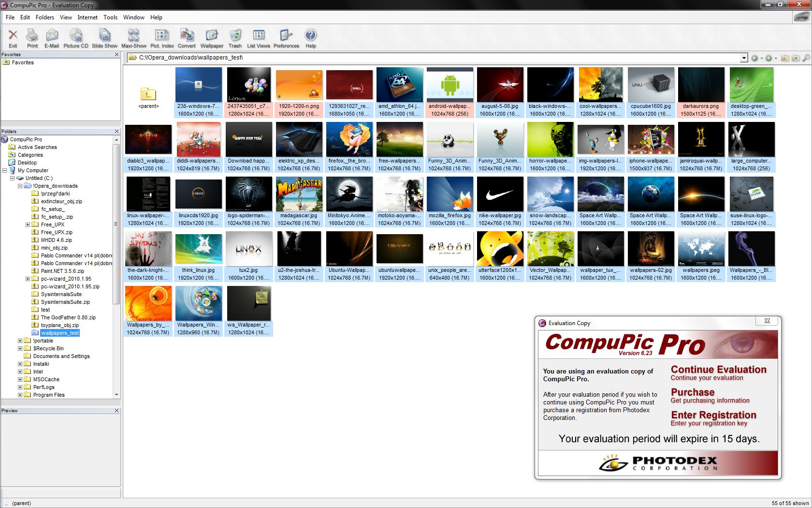Collapse the My Computer tree node
This screenshot has height=508, width=812.
[x=4, y=170]
